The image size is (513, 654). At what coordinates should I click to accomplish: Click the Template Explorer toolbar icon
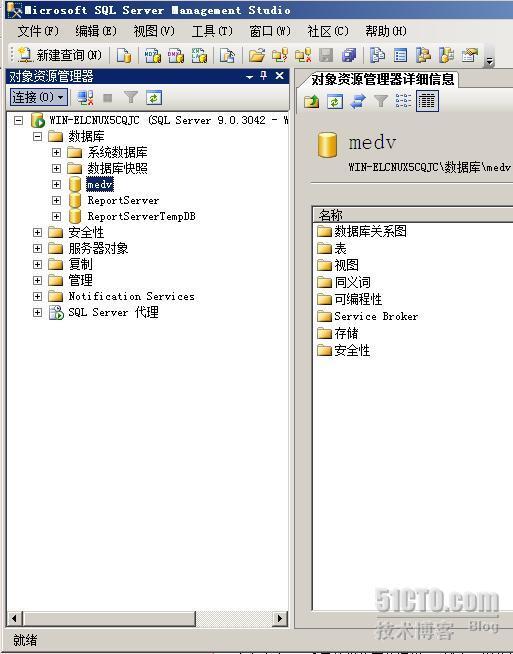[x=446, y=55]
